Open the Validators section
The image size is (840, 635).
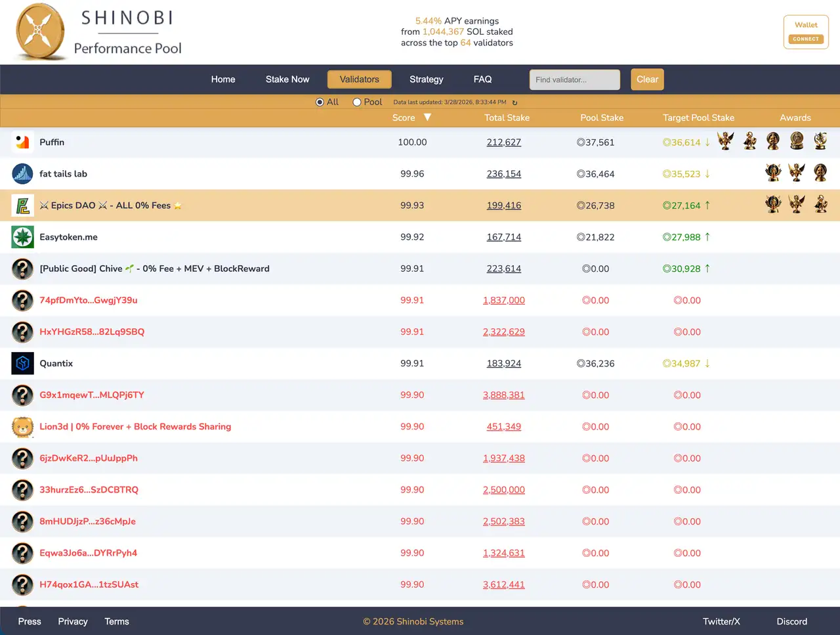click(x=359, y=79)
